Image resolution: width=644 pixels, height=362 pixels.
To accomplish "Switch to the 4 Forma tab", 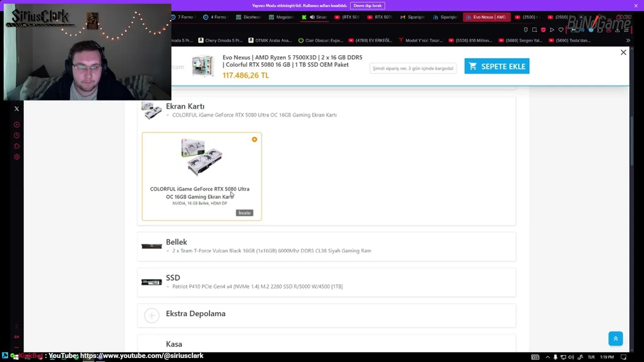I will 215,17.
